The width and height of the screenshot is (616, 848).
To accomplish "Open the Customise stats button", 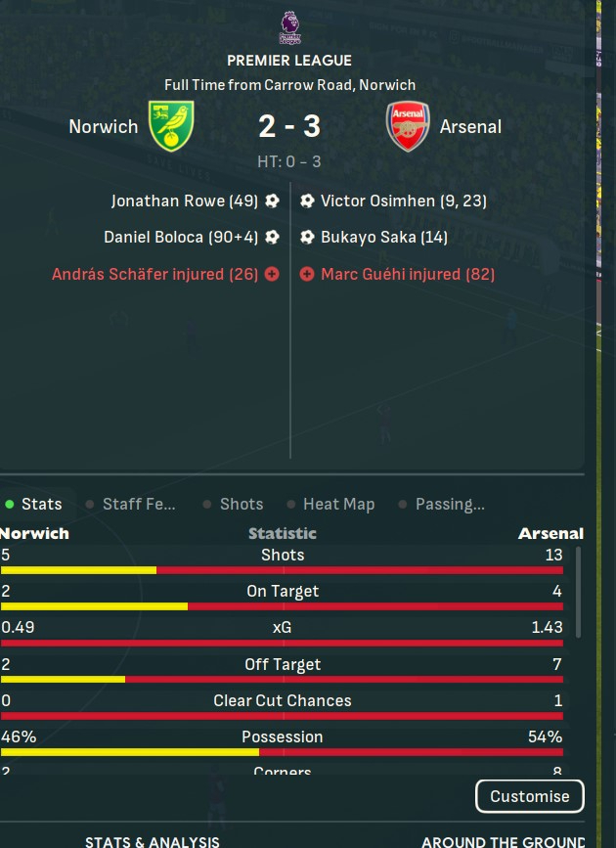I will pyautogui.click(x=530, y=796).
